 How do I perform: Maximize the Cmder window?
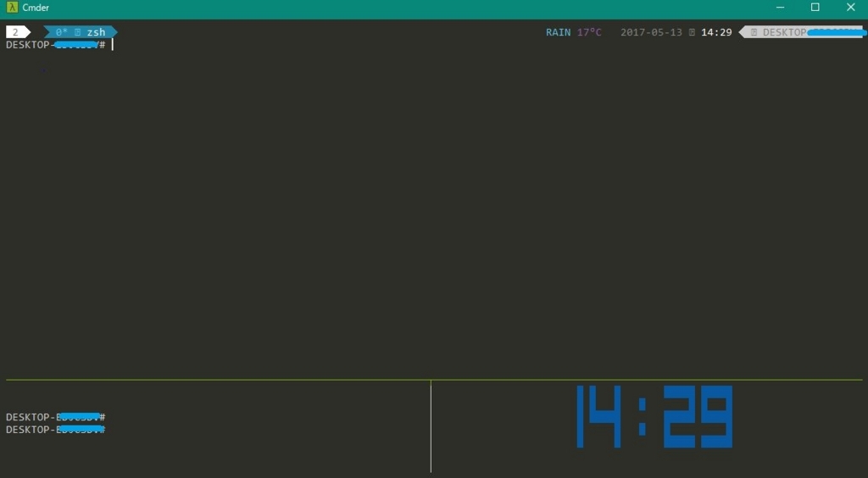[815, 7]
